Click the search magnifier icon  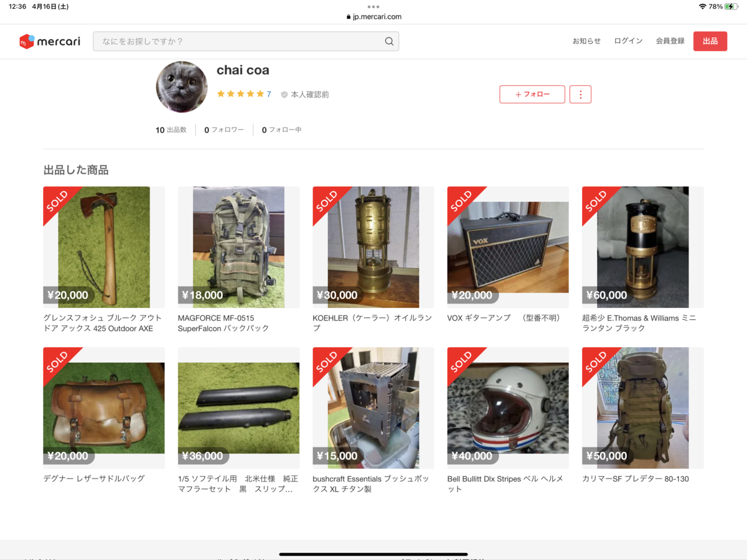pos(389,42)
